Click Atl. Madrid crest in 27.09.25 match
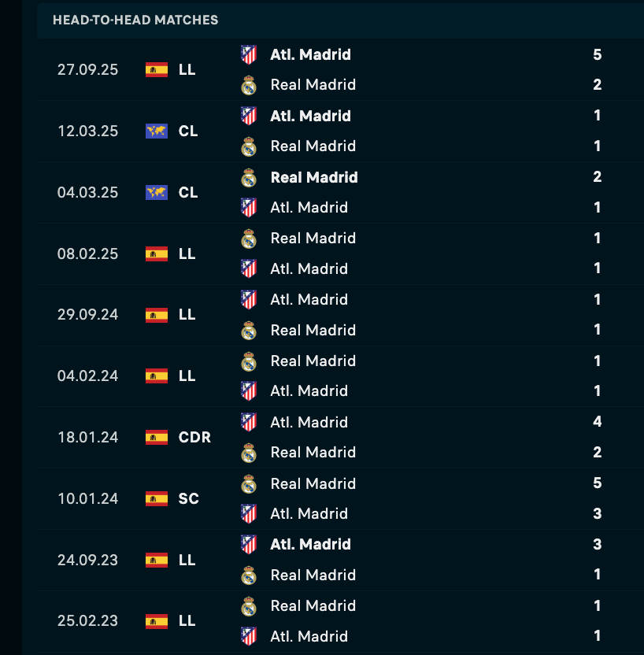This screenshot has width=644, height=655. [249, 54]
